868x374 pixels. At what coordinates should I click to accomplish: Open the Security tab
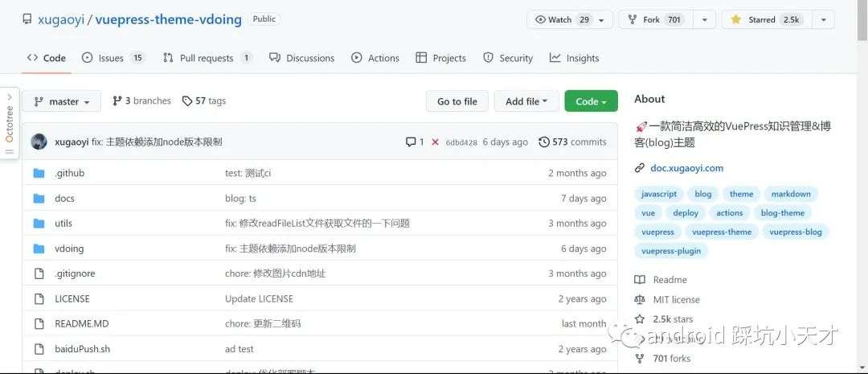pos(508,58)
